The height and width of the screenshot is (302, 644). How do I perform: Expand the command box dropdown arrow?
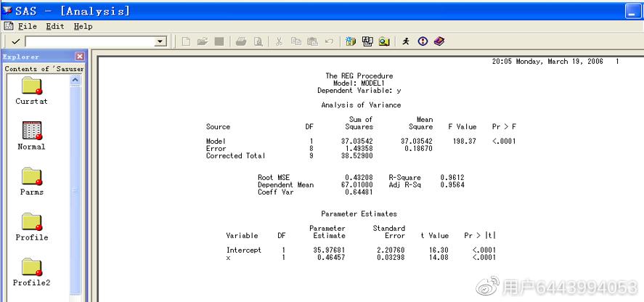(161, 41)
